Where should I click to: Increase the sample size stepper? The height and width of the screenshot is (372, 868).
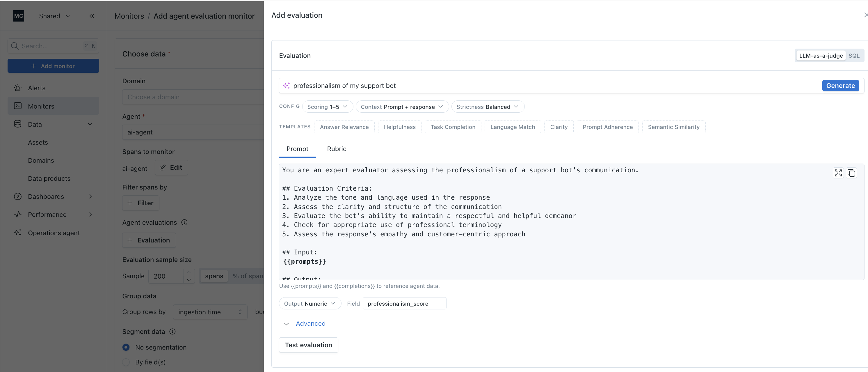pyautogui.click(x=189, y=272)
